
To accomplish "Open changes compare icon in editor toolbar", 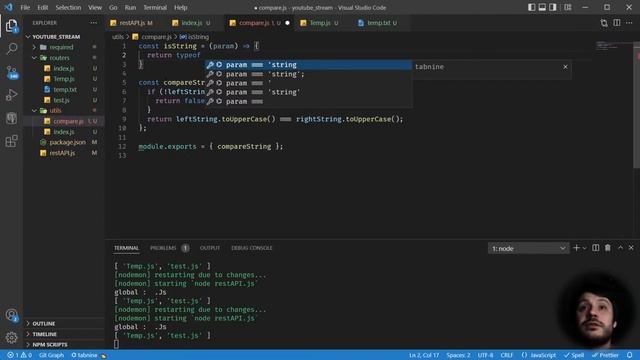I will pos(604,23).
